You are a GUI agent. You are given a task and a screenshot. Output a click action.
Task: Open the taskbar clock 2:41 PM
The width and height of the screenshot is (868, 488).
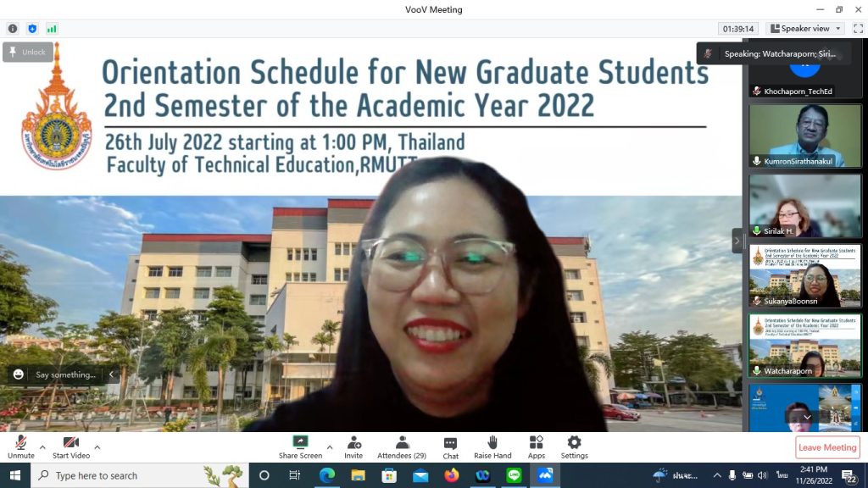(x=814, y=475)
